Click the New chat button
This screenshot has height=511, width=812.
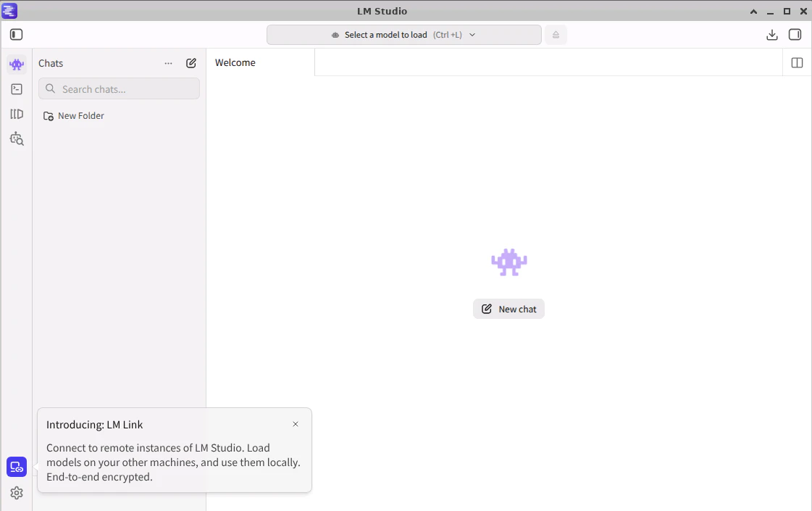tap(508, 309)
